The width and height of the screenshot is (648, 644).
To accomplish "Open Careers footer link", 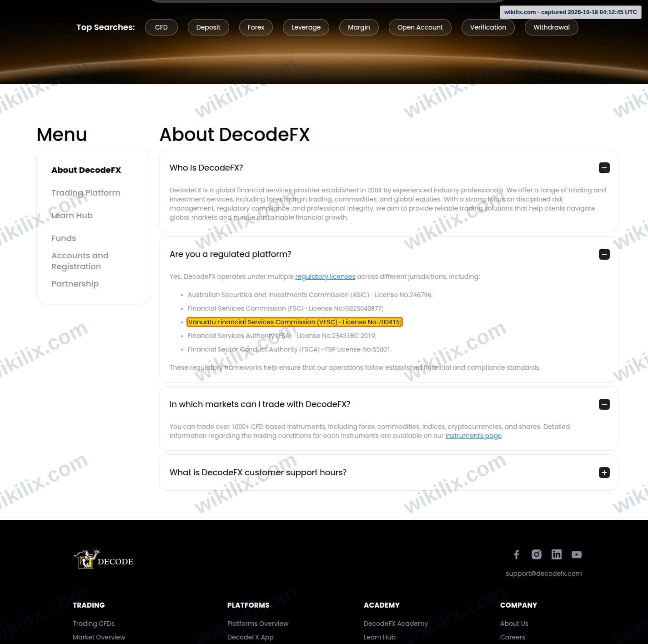I will point(512,637).
